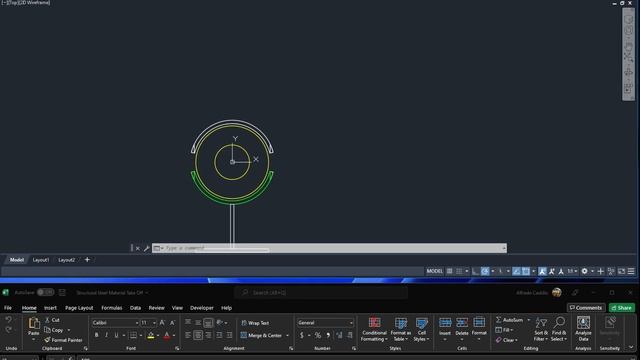Toggle AutoCAD ortho mode in status bar

(x=475, y=271)
